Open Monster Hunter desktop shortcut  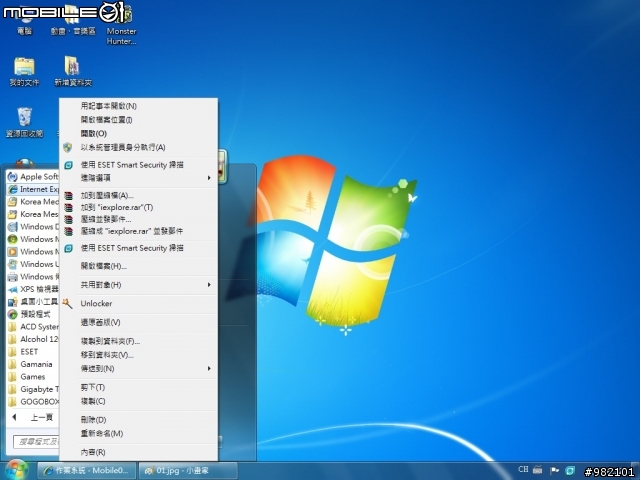pos(121,24)
